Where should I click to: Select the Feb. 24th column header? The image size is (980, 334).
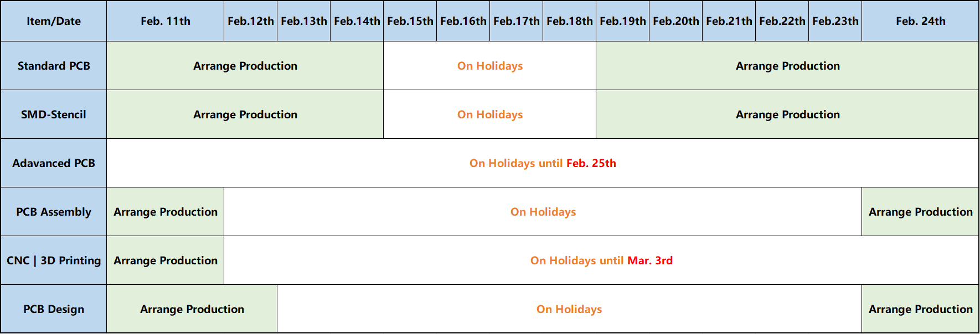click(920, 21)
